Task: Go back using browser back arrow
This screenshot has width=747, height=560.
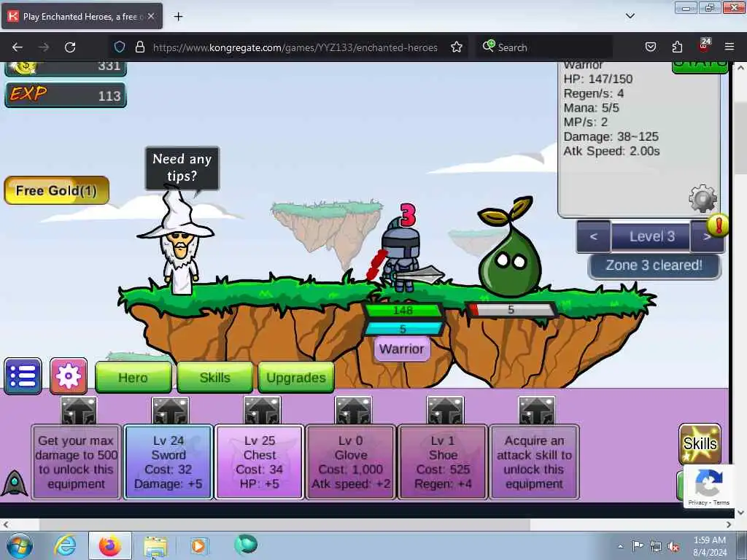Action: [x=18, y=47]
